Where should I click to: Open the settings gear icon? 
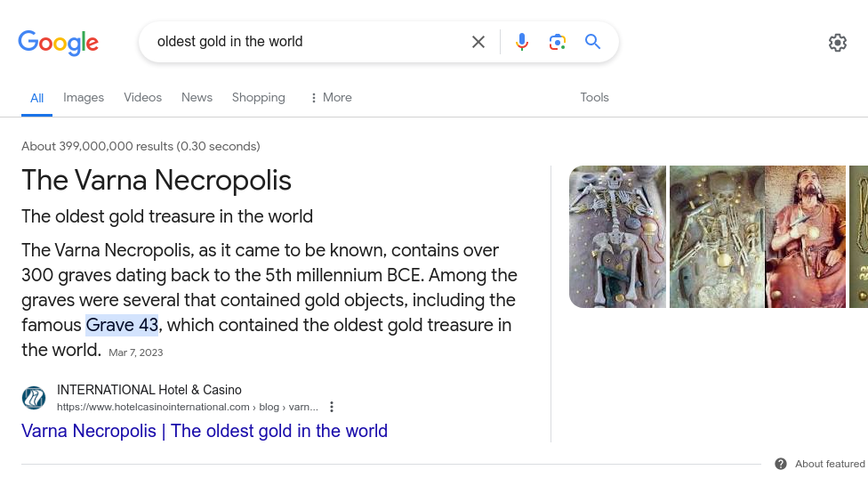coord(838,43)
